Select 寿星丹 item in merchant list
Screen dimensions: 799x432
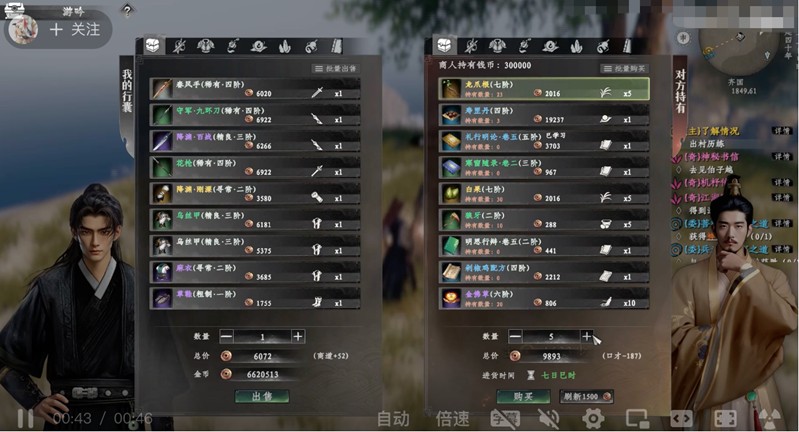(x=544, y=115)
